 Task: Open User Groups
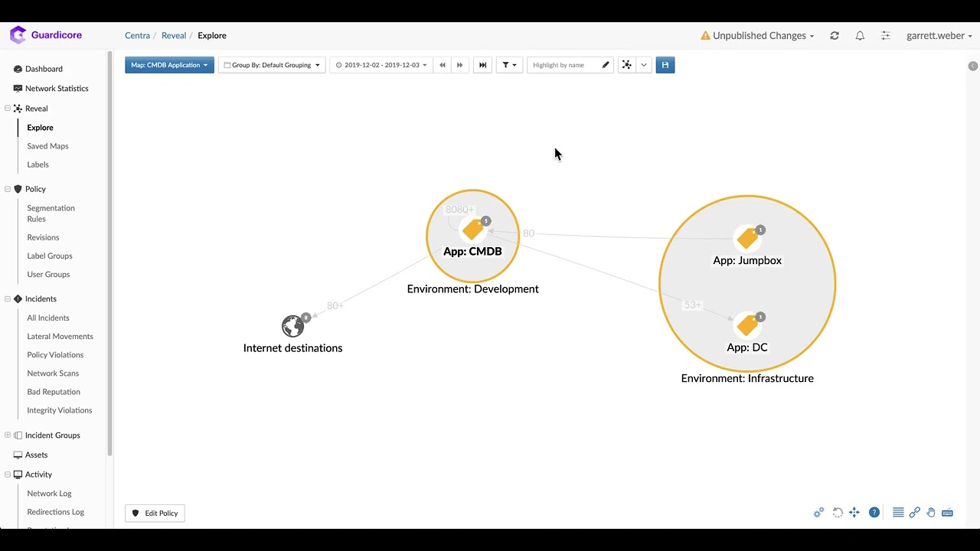click(x=48, y=275)
